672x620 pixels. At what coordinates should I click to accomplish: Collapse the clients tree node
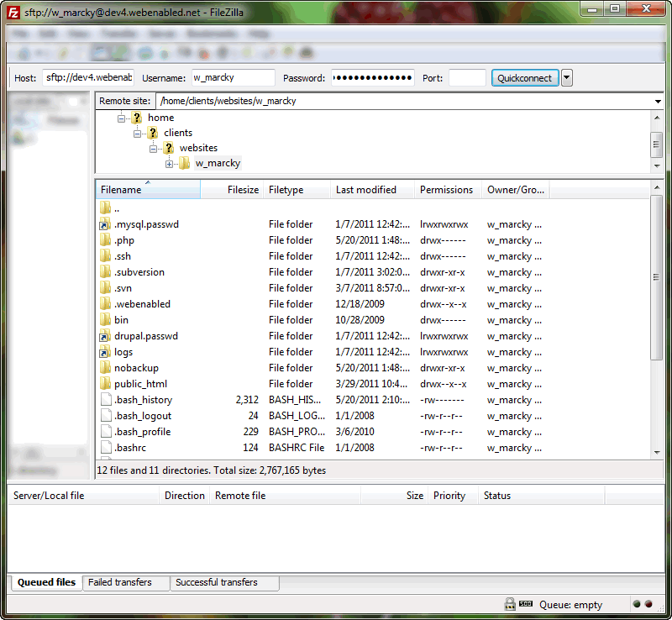[137, 134]
